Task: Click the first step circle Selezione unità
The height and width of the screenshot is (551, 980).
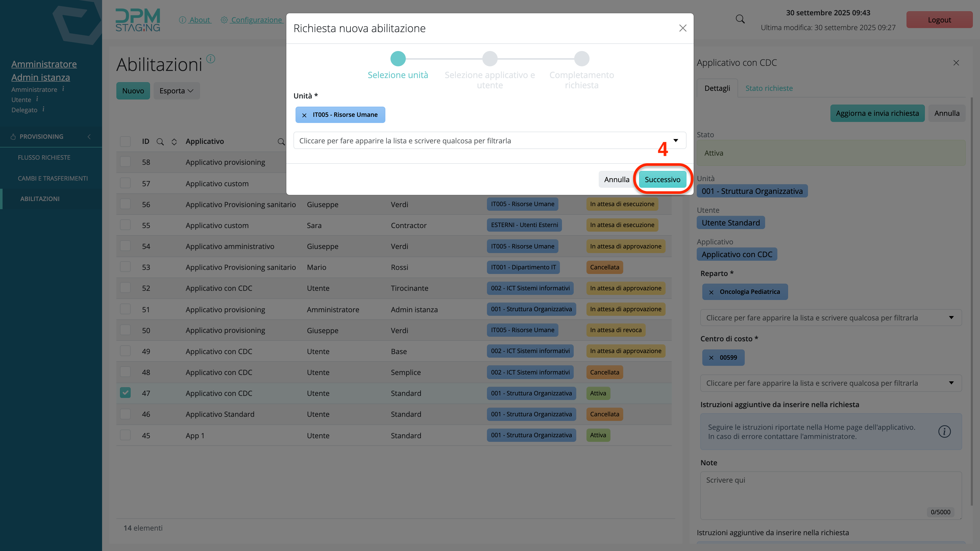Action: tap(398, 59)
